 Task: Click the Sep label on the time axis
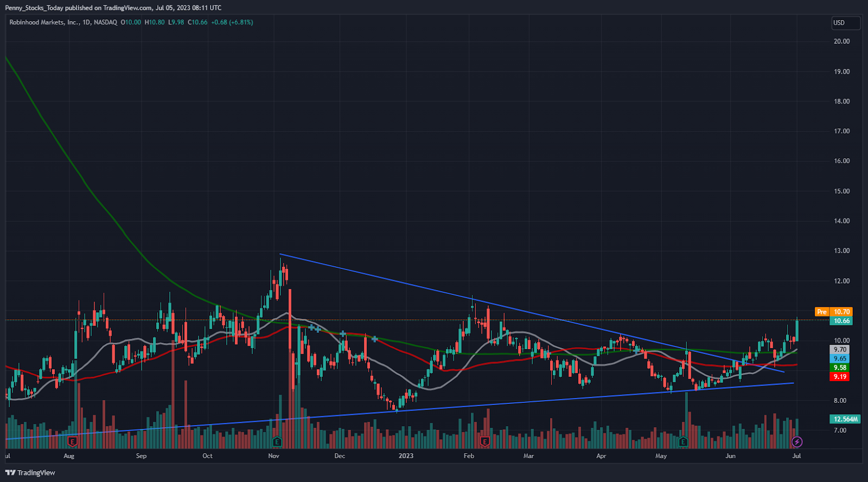click(x=141, y=456)
